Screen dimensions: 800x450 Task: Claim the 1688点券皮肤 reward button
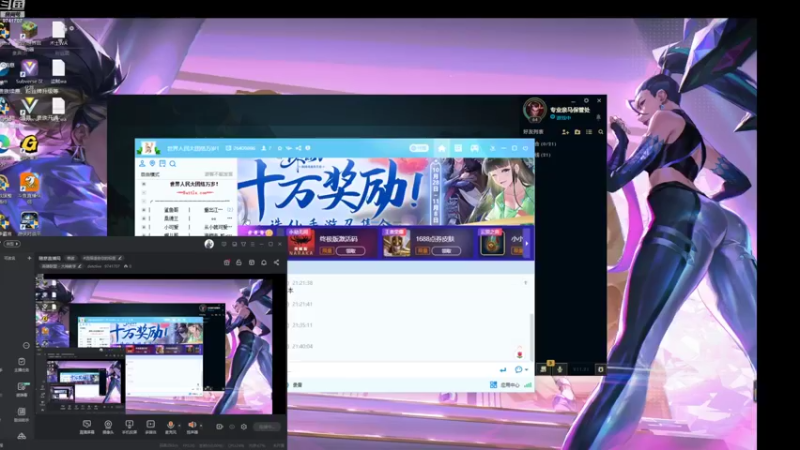pos(446,251)
